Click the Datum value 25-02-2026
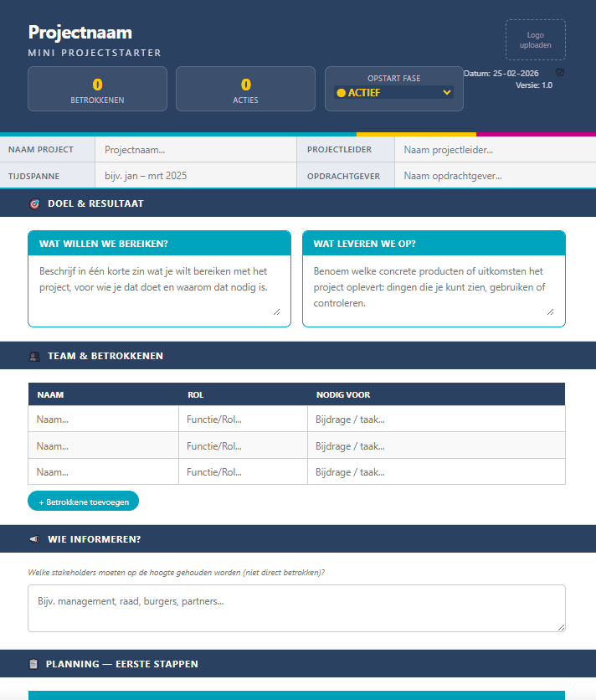 tap(516, 73)
